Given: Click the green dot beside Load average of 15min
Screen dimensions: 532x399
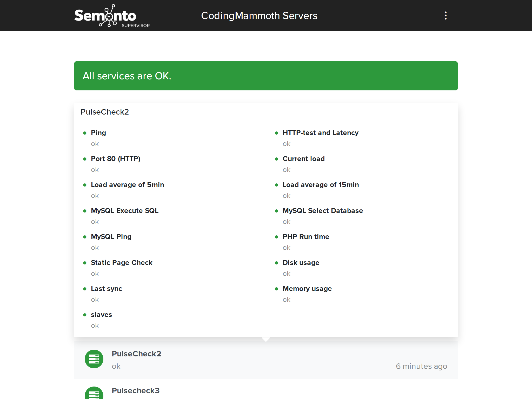Looking at the screenshot, I should click(x=276, y=185).
